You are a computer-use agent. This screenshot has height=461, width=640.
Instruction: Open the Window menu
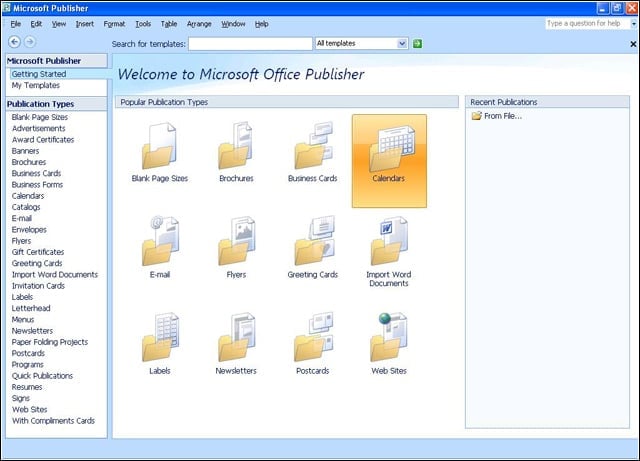(233, 24)
